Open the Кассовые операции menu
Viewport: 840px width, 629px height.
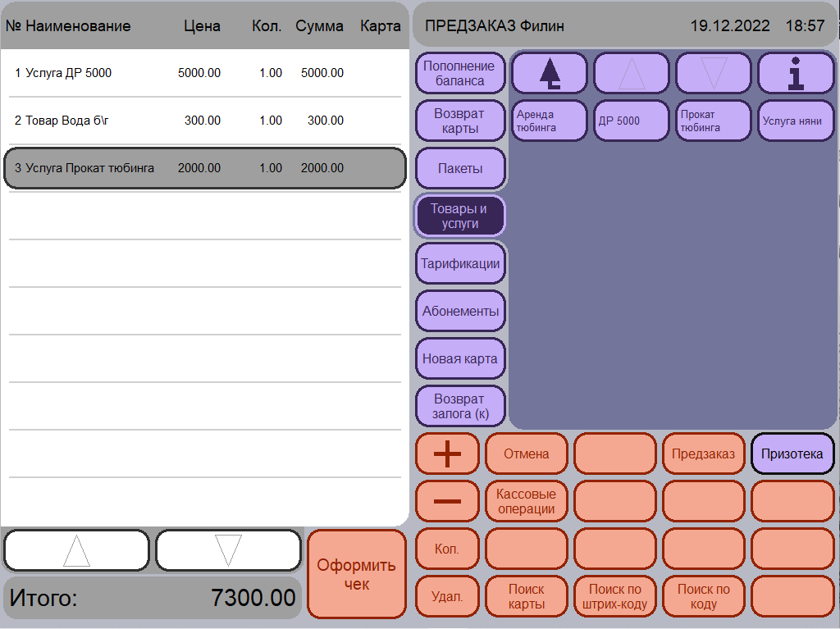(x=526, y=502)
